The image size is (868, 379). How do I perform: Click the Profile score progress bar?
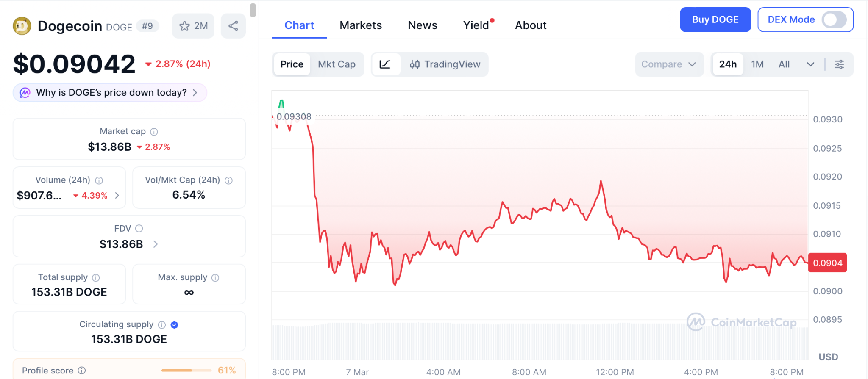click(x=186, y=371)
